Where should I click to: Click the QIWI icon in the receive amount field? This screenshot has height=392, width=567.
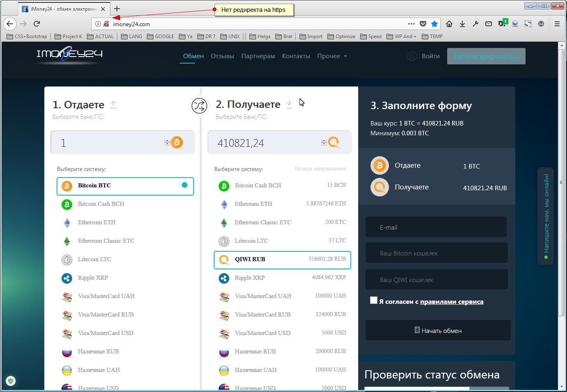[334, 142]
